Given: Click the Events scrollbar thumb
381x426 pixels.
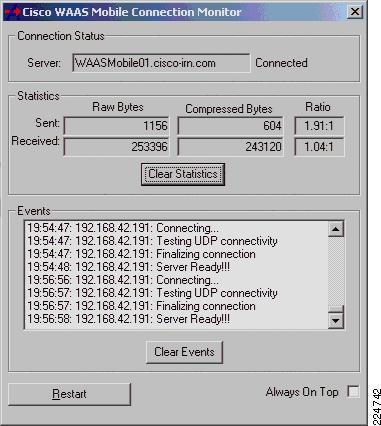Looking at the screenshot, I should [x=335, y=309].
